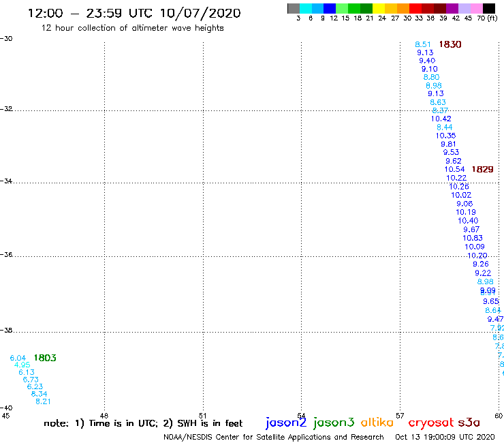Click the '10.40' wave height value
This screenshot has height=443, width=504.
click(x=468, y=221)
